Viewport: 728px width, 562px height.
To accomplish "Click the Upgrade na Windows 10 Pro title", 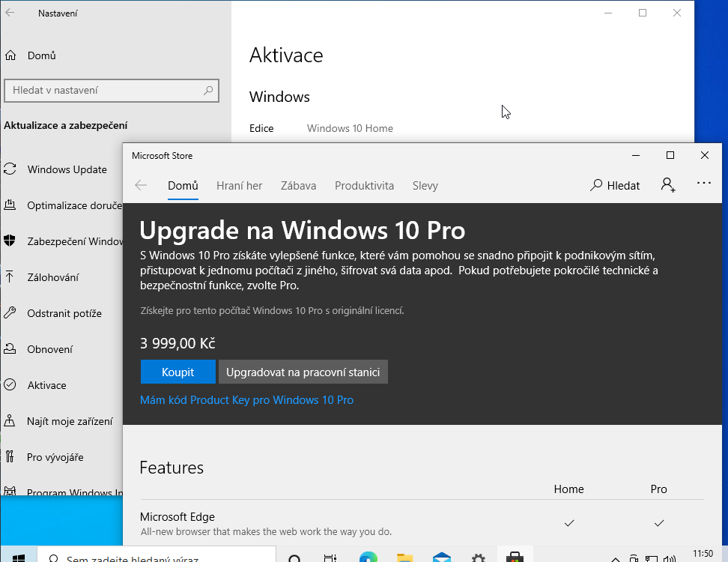I will coord(303,230).
